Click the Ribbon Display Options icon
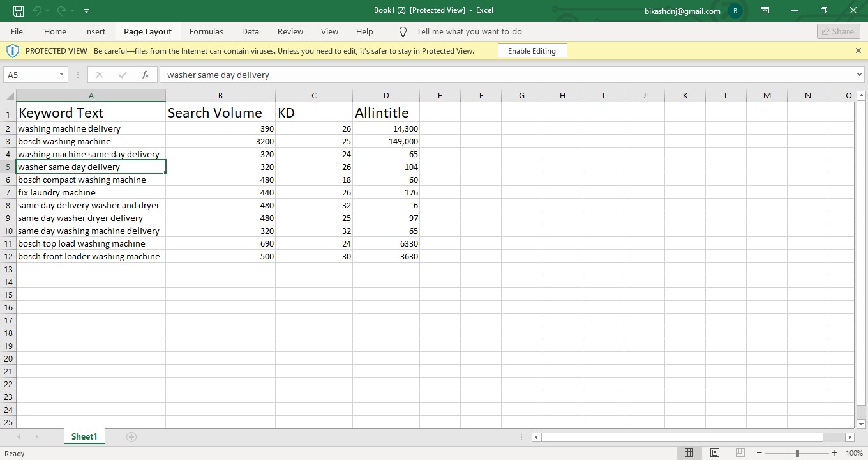This screenshot has height=460, width=868. [765, 10]
